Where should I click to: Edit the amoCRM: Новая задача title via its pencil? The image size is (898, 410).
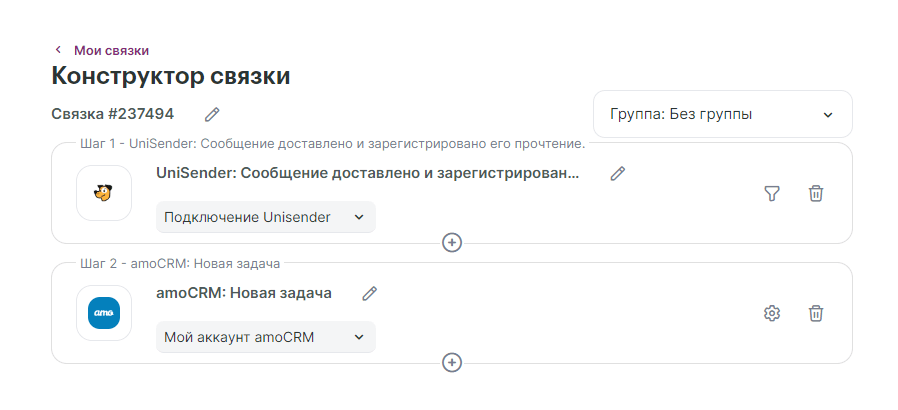370,294
